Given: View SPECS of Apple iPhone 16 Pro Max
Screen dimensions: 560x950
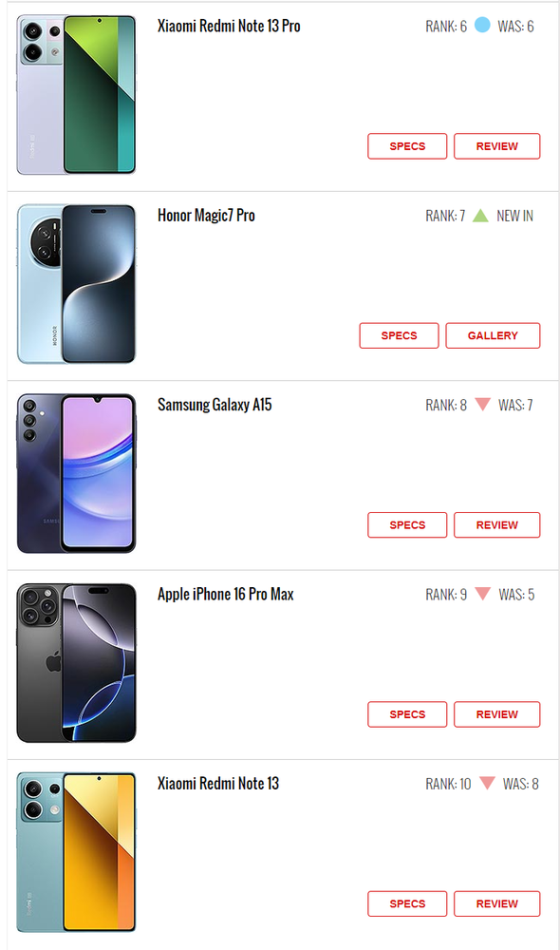Looking at the screenshot, I should (x=407, y=714).
